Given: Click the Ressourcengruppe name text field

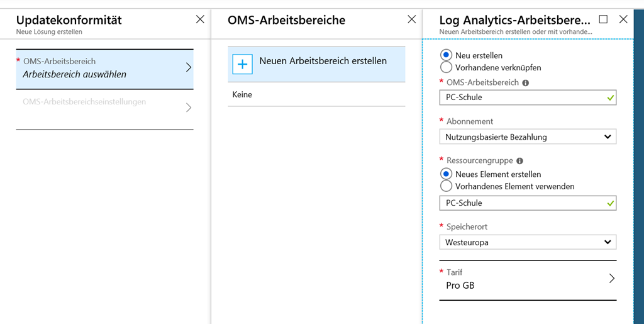Looking at the screenshot, I should click(x=521, y=203).
